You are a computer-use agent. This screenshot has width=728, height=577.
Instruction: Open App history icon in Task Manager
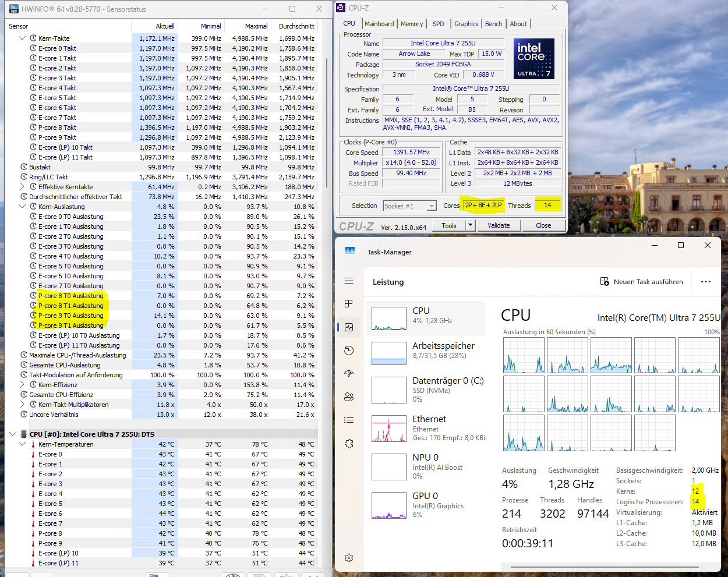[349, 350]
